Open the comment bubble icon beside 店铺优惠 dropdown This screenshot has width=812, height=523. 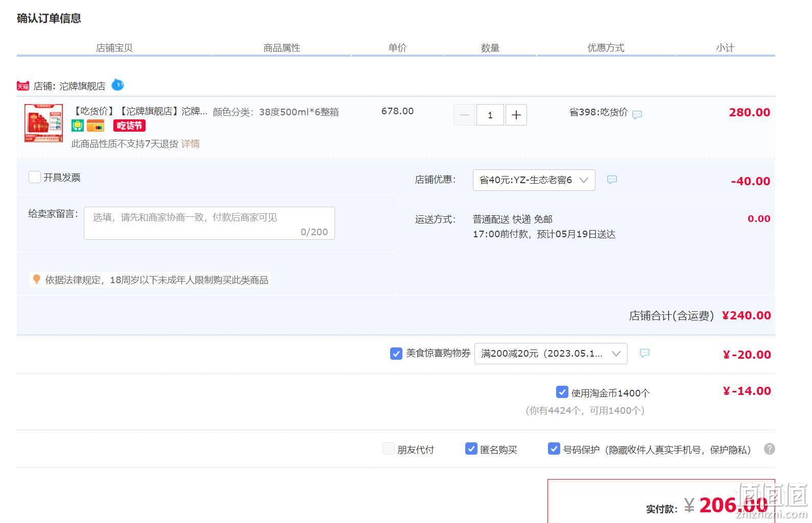[x=612, y=180]
